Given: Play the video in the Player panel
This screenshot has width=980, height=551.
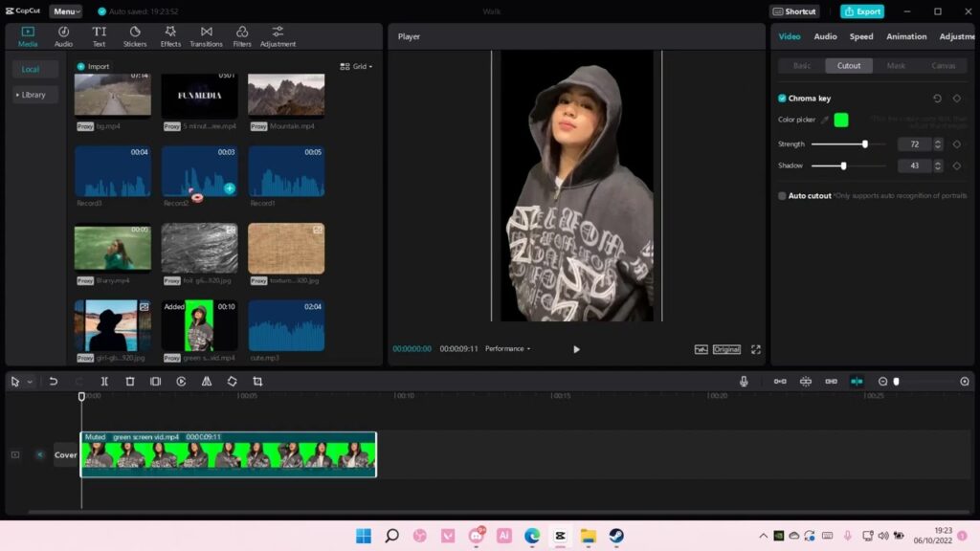Looking at the screenshot, I should click(x=576, y=349).
